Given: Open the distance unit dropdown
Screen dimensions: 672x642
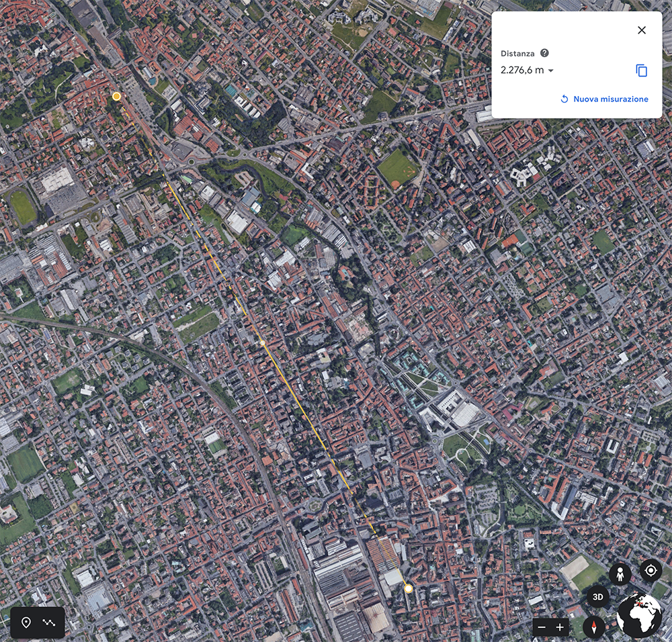Looking at the screenshot, I should [551, 71].
